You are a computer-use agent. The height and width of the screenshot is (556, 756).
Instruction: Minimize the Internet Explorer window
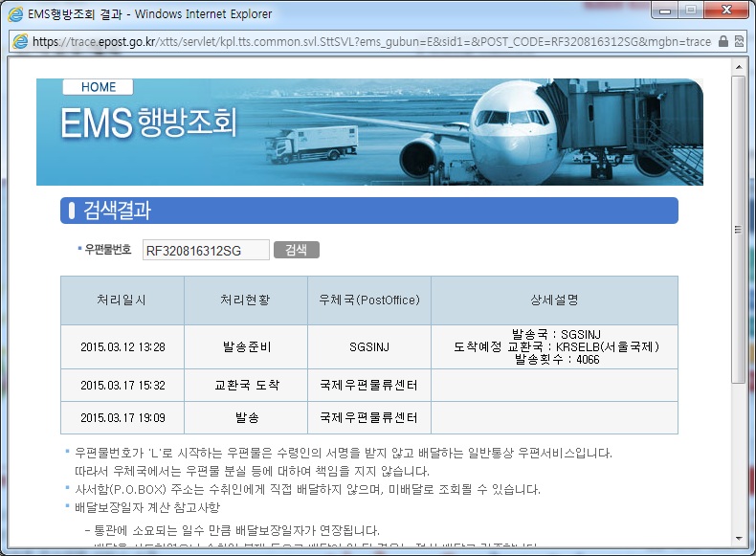click(665, 11)
